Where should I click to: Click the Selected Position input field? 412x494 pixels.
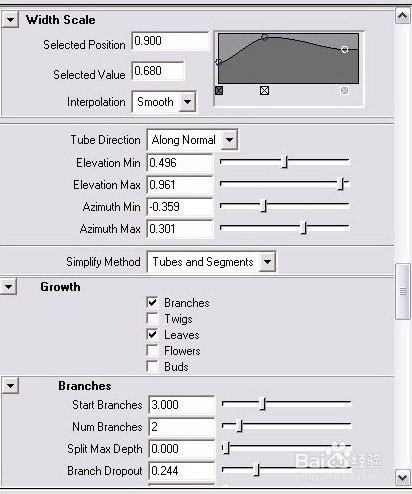(x=170, y=41)
